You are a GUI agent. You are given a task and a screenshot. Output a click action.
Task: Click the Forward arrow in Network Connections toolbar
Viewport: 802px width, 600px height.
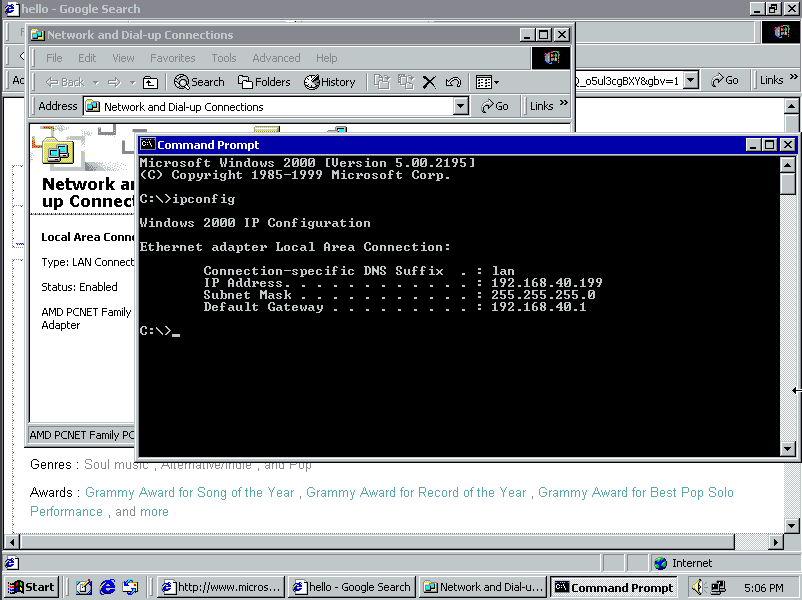(114, 82)
